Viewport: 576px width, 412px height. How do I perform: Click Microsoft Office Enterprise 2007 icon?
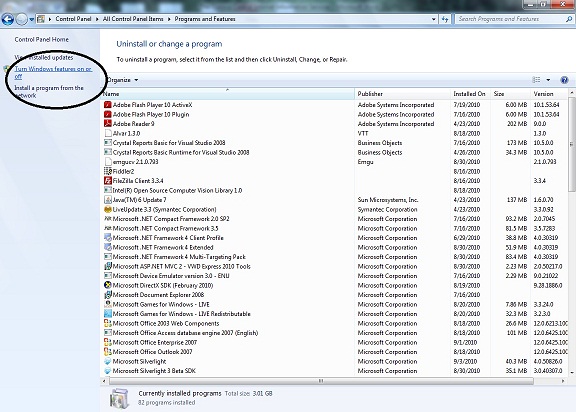108,342
